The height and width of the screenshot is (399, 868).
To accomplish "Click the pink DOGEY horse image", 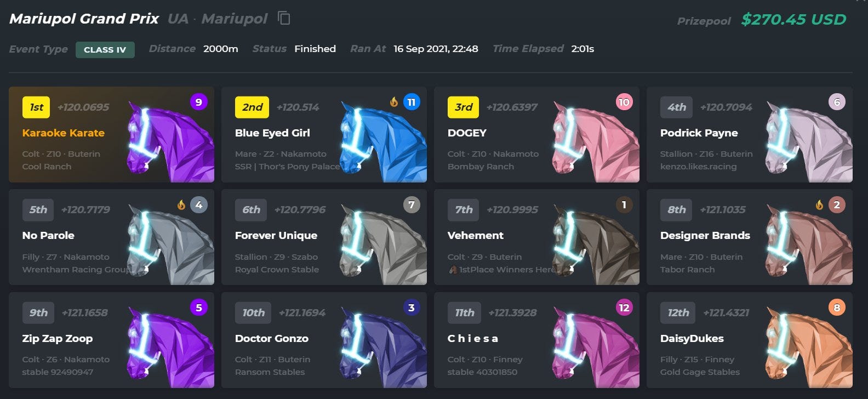I will coord(595,141).
